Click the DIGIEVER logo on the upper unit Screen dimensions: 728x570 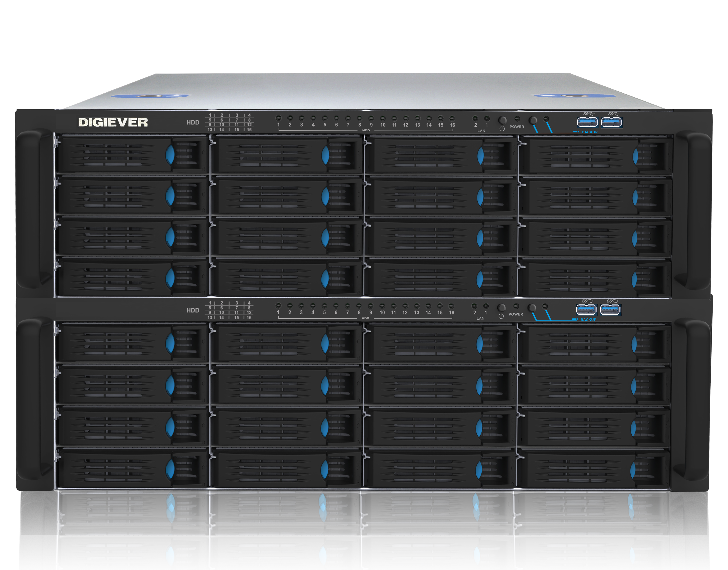[x=113, y=122]
